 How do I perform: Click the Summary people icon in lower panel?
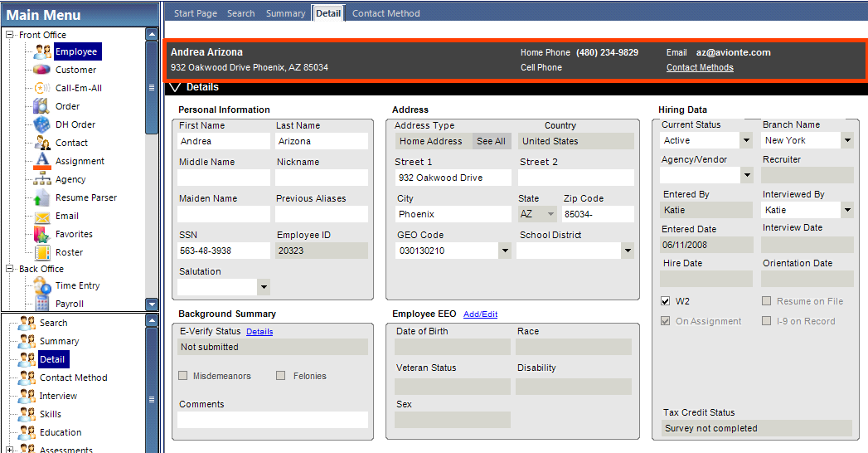[27, 341]
